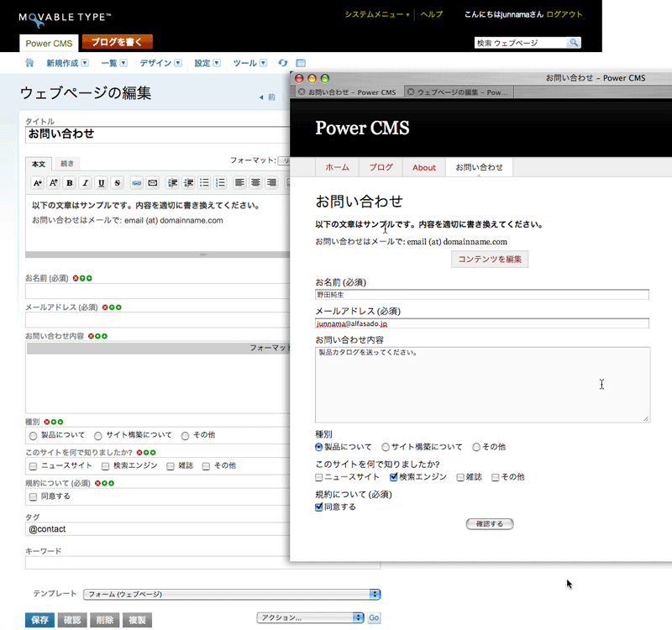
Task: Insert a numbered list
Action: [220, 183]
